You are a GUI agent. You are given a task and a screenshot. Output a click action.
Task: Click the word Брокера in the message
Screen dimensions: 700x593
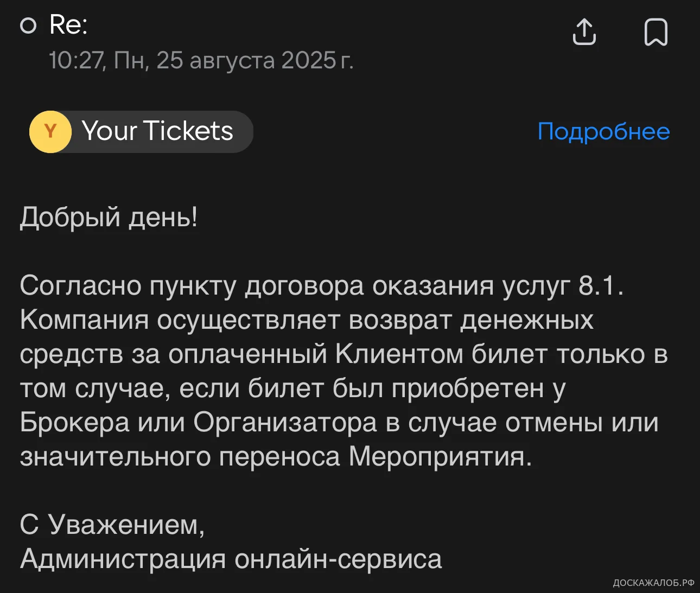coord(75,422)
